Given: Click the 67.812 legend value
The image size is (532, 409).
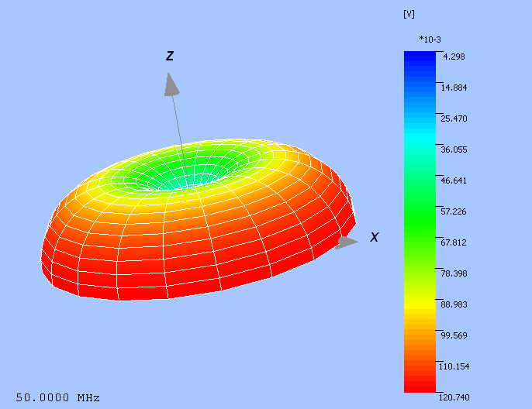Looking at the screenshot, I should pos(454,242).
